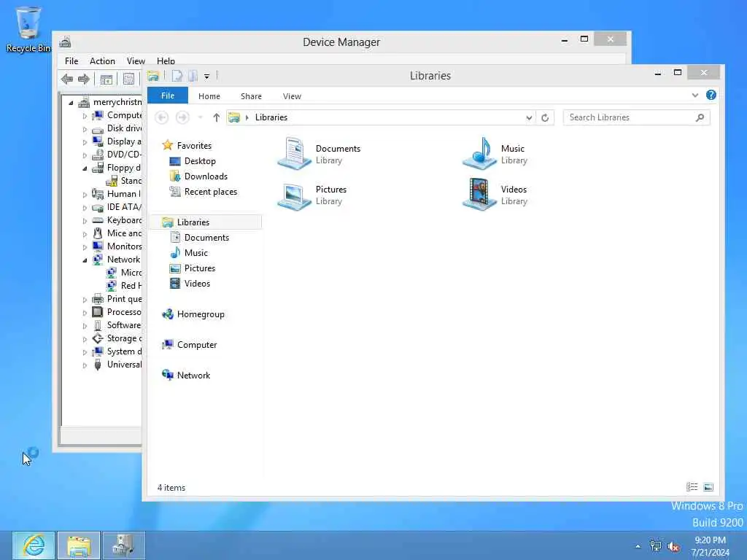The image size is (747, 560).
Task: Open address bar history dropdown
Action: coord(529,117)
